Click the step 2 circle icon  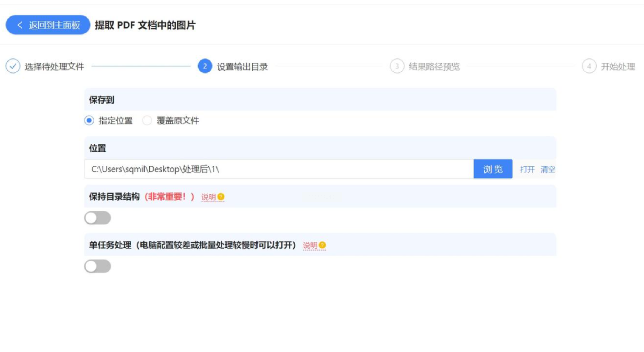click(x=205, y=66)
